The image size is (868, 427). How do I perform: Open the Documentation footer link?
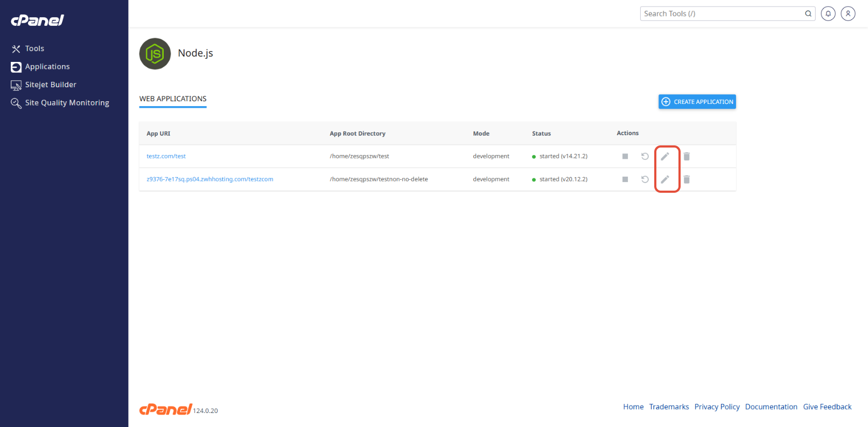[771, 407]
